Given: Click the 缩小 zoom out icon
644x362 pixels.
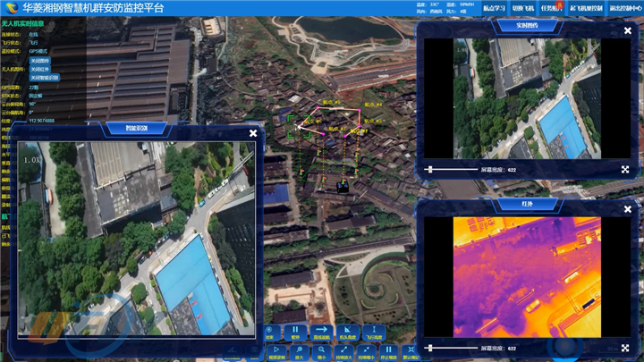Looking at the screenshot, I should point(321,352).
